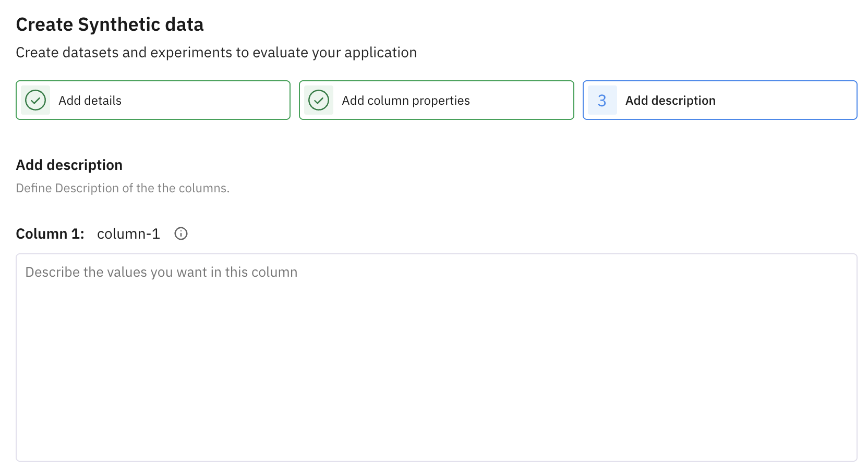Focus the column description text area

point(436,365)
